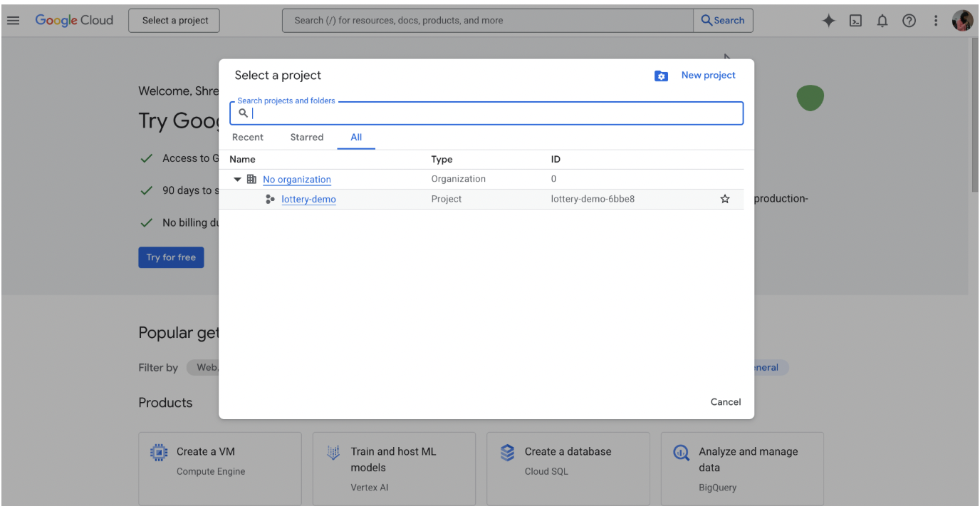Open the main navigation hamburger menu
This screenshot has width=980, height=509.
[13, 21]
